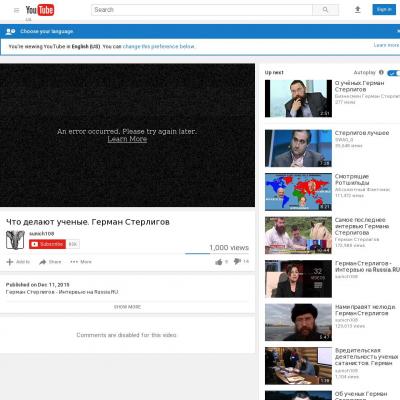The image size is (400, 400).
Task: Expand description with SHOW MORE
Action: click(x=127, y=307)
